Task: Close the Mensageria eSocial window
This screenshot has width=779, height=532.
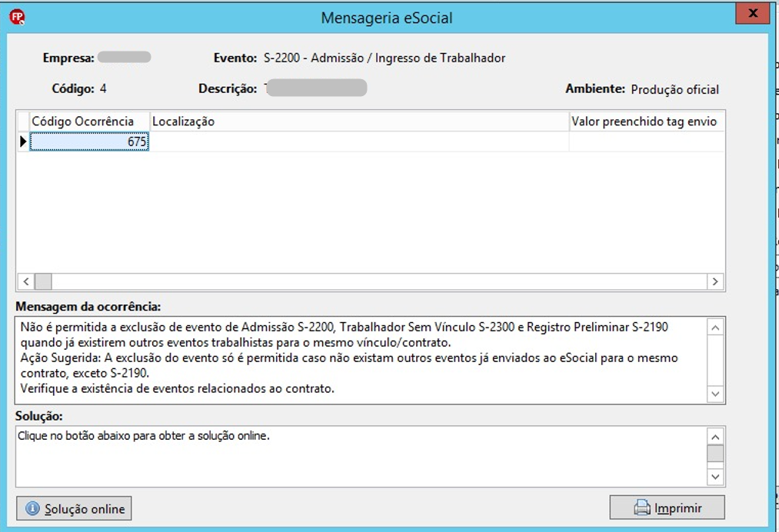Action: click(752, 13)
